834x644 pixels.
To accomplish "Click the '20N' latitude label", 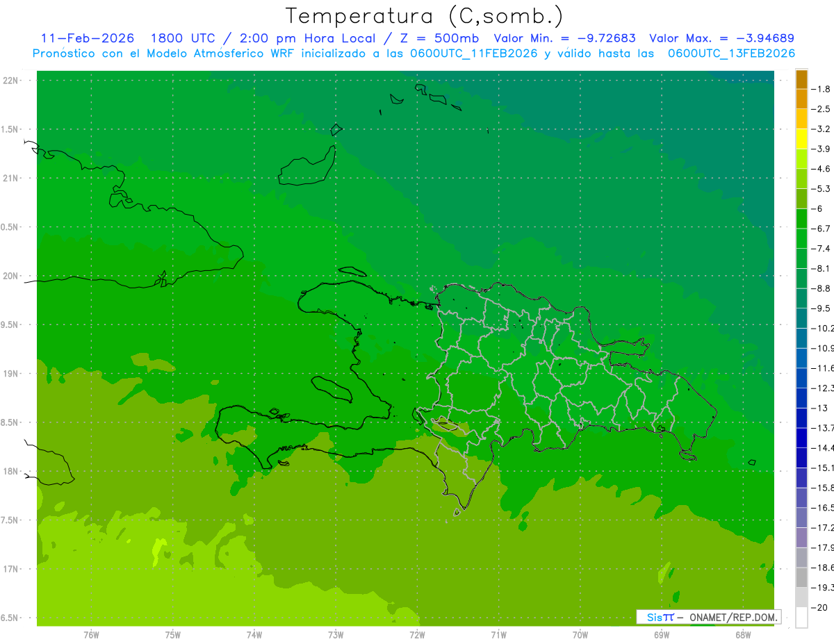I will tap(11, 276).
